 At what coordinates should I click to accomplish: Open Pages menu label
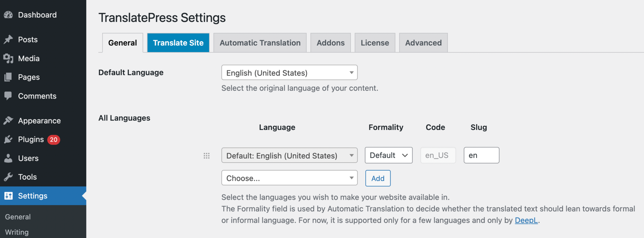click(29, 77)
